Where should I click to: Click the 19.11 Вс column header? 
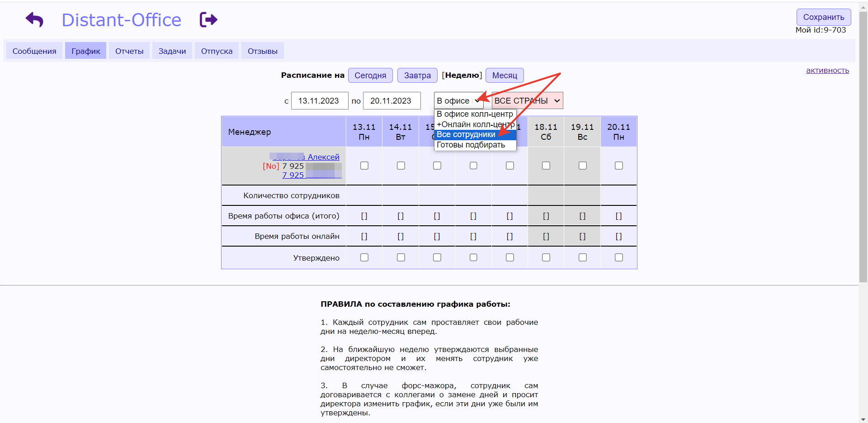582,132
